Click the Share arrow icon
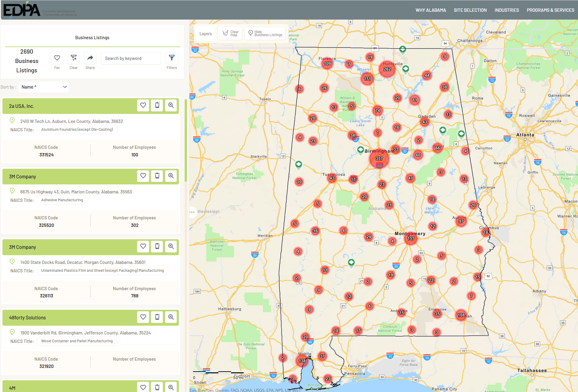 click(90, 58)
